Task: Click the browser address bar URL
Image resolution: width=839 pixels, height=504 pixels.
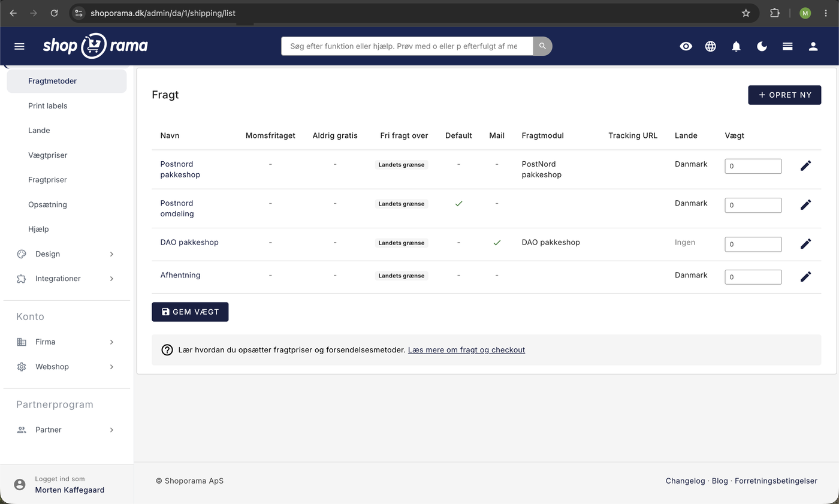Action: click(x=163, y=13)
